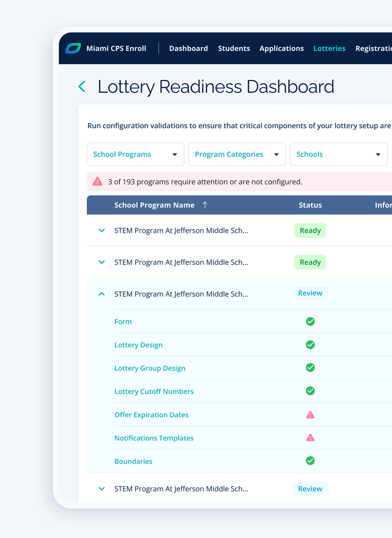This screenshot has width=392, height=538.
Task: Go back using the left arrow icon
Action: pyautogui.click(x=82, y=87)
